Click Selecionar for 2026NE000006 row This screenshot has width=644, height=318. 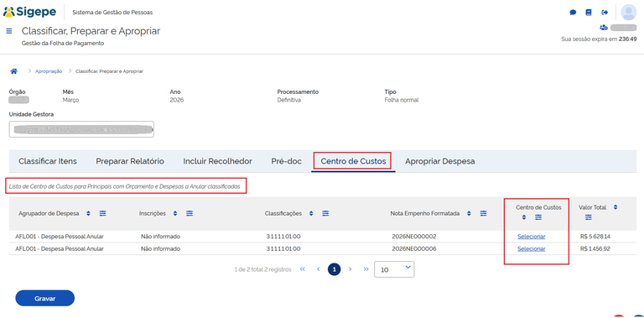532,249
